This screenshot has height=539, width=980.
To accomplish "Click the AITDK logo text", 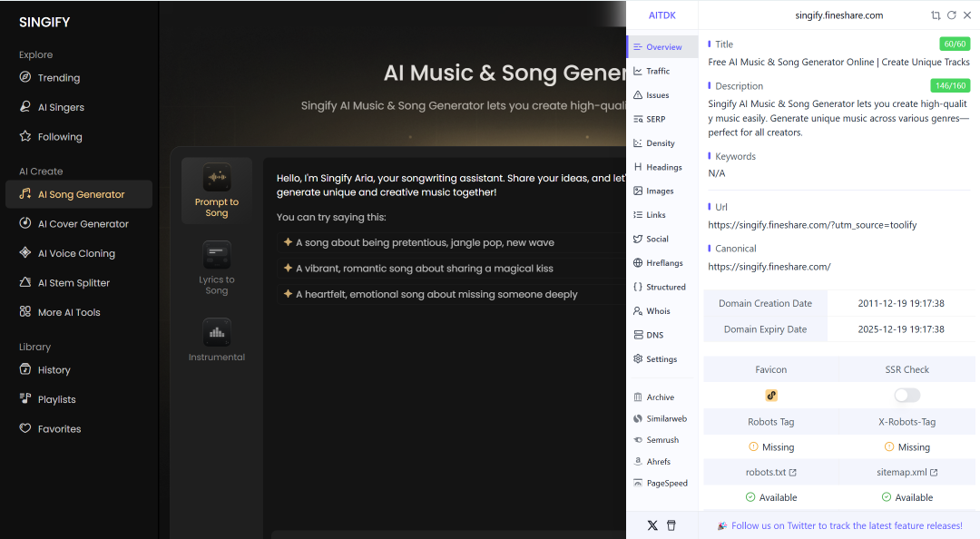I will (661, 15).
